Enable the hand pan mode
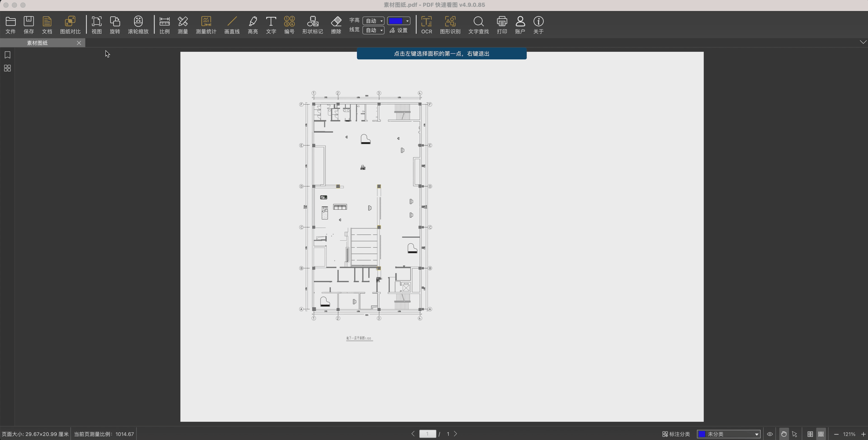This screenshot has height=440, width=868. point(784,434)
